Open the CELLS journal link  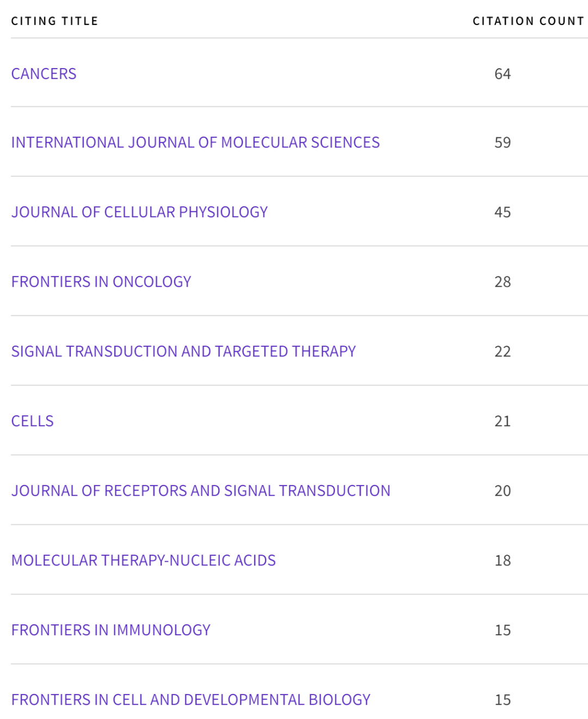click(33, 421)
